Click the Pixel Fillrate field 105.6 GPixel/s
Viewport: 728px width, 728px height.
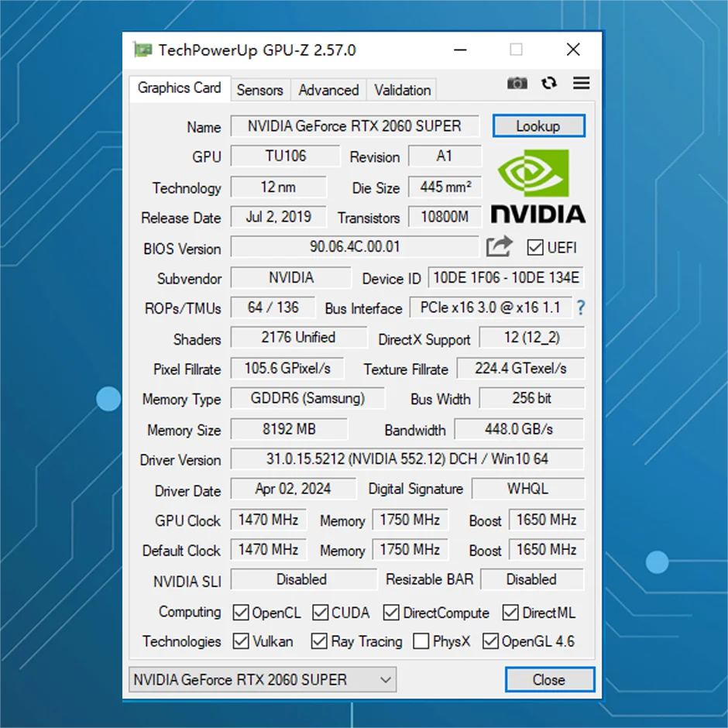[x=287, y=368]
